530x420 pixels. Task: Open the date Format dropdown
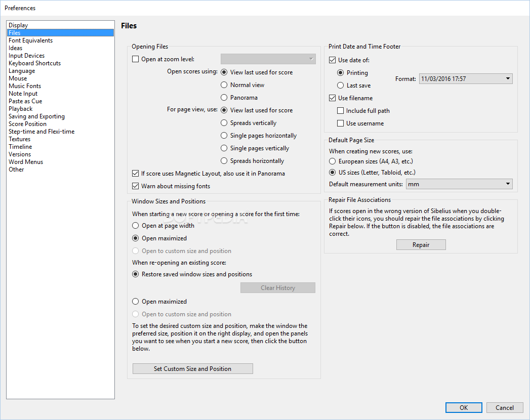point(466,79)
